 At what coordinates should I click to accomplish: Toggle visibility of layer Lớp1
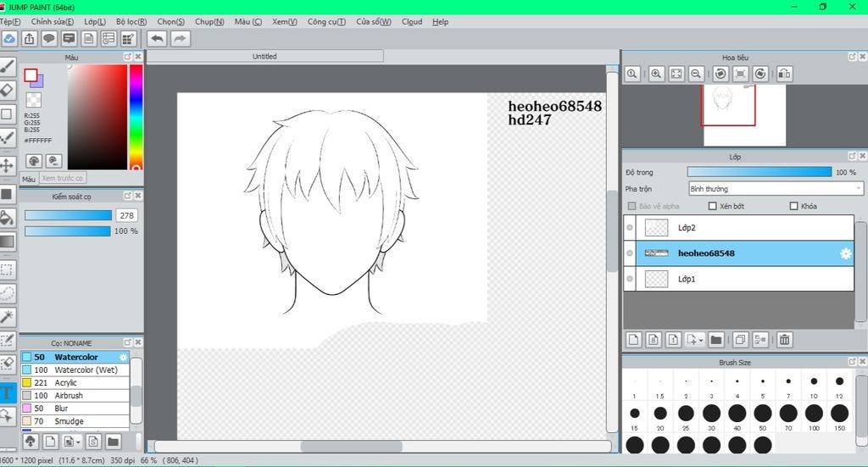click(x=630, y=279)
